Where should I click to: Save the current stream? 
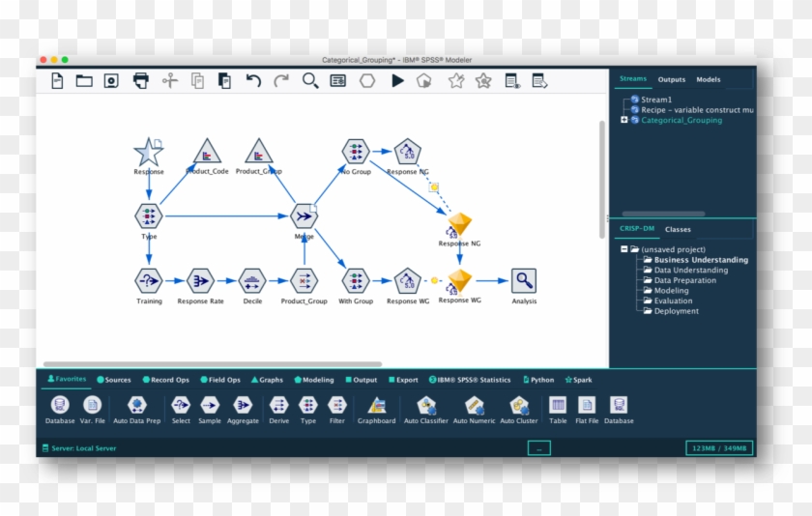[111, 81]
